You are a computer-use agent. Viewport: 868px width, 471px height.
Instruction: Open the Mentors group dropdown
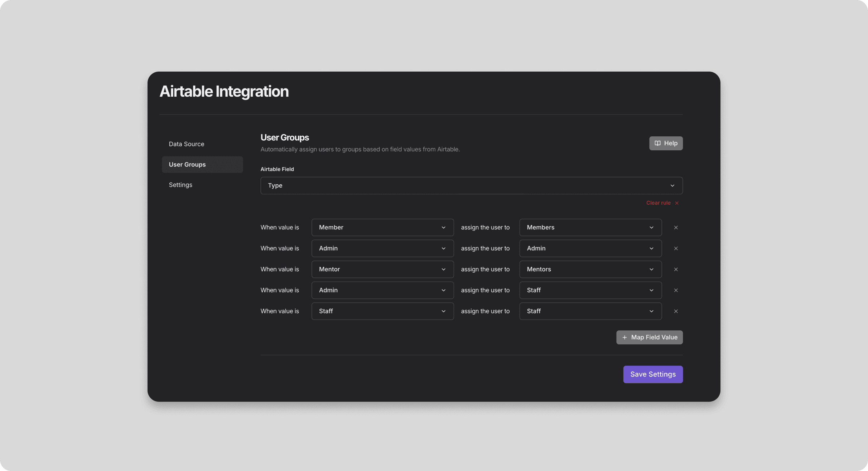tap(590, 270)
